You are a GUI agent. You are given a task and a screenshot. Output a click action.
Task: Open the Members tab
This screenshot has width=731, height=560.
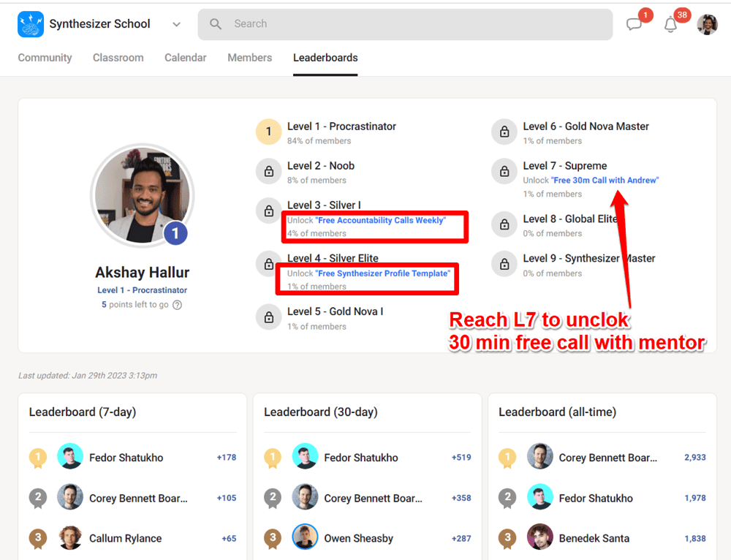click(x=249, y=58)
